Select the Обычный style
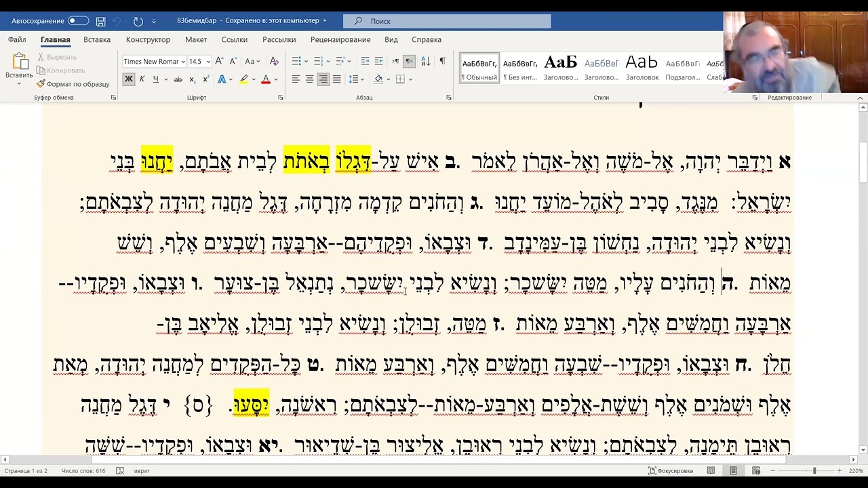The image size is (868, 488). [479, 68]
